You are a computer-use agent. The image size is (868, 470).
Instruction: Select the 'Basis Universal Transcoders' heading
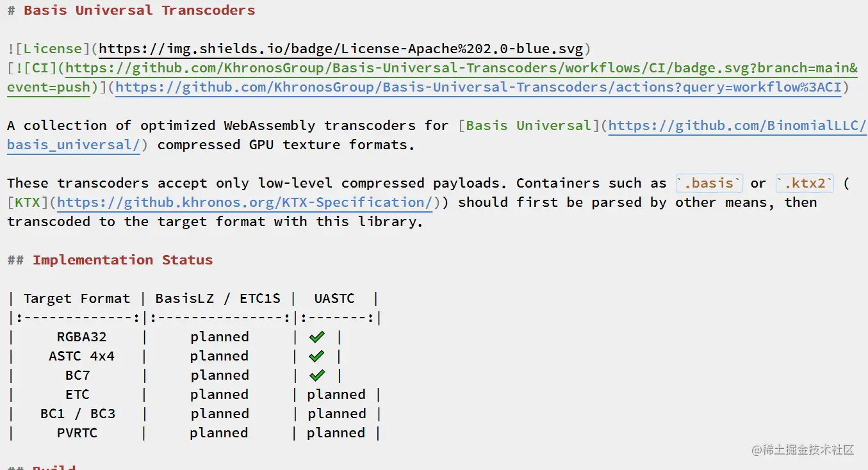point(139,10)
